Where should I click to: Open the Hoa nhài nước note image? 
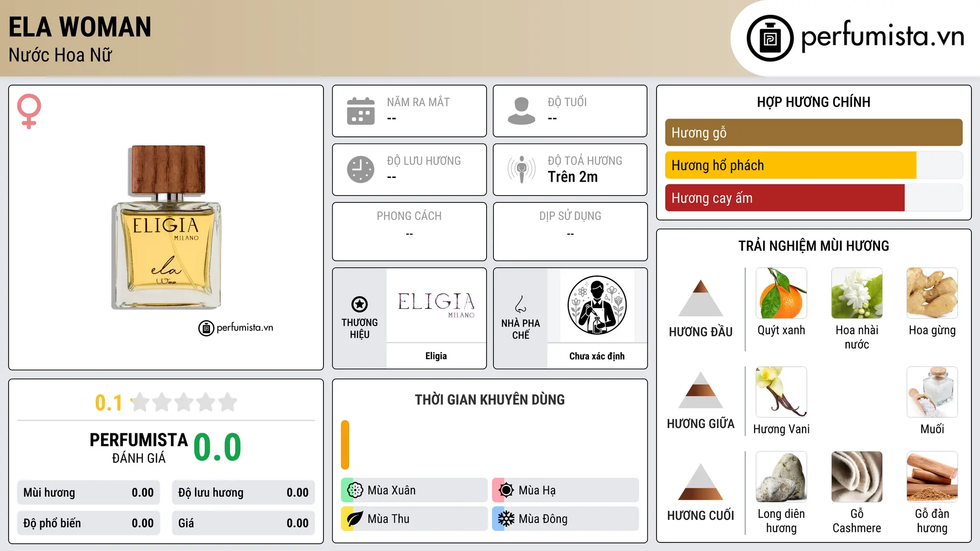click(857, 293)
